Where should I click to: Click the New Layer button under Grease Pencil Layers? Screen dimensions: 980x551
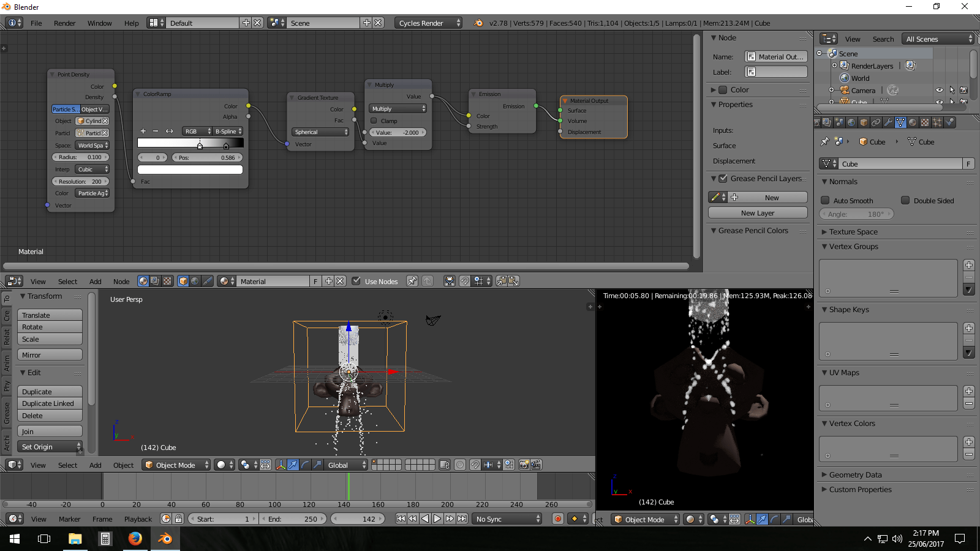point(758,212)
